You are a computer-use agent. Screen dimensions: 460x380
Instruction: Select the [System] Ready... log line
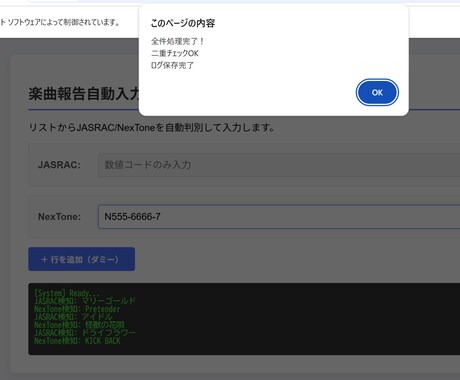pos(67,293)
